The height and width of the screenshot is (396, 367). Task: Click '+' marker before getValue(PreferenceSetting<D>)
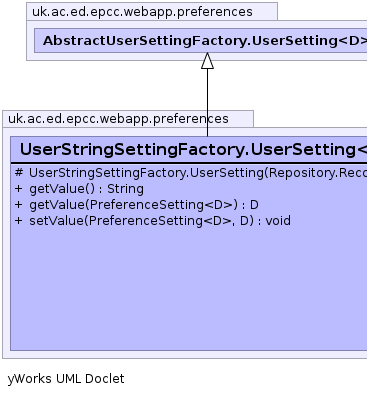pyautogui.click(x=19, y=205)
